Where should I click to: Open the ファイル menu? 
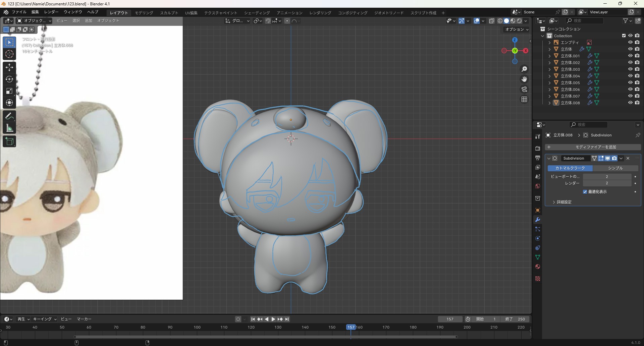19,12
